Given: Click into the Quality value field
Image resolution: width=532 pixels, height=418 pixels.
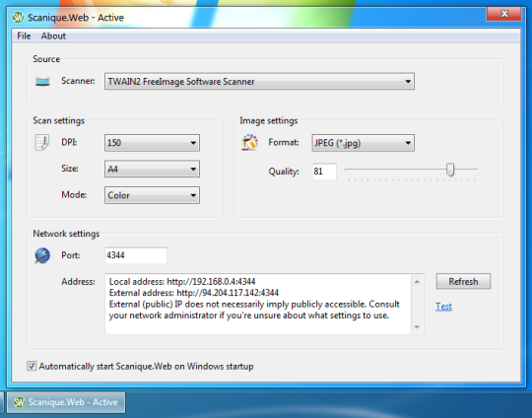Looking at the screenshot, I should tap(324, 172).
